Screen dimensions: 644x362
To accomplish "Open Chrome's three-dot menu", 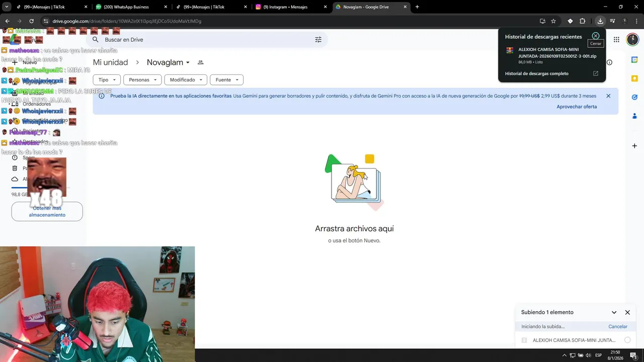I will [636, 21].
